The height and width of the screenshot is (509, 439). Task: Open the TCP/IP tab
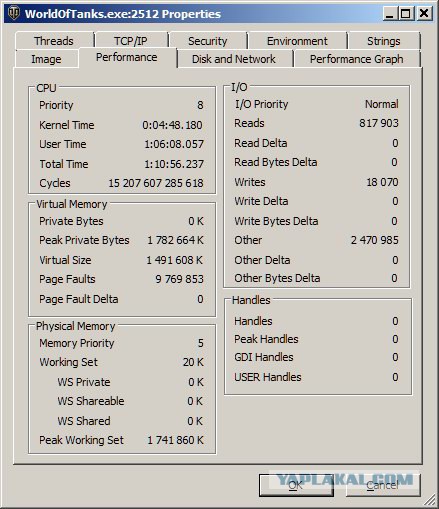(x=131, y=41)
